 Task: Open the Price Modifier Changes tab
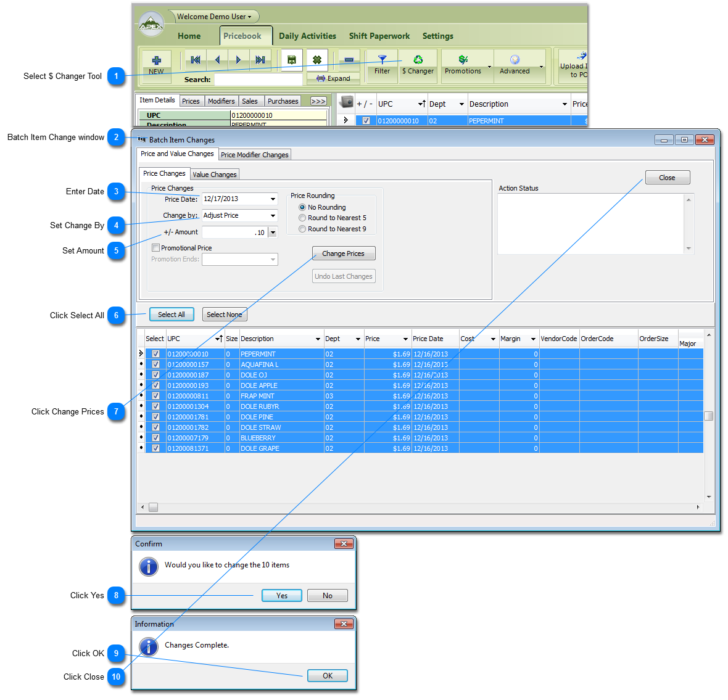tap(254, 155)
